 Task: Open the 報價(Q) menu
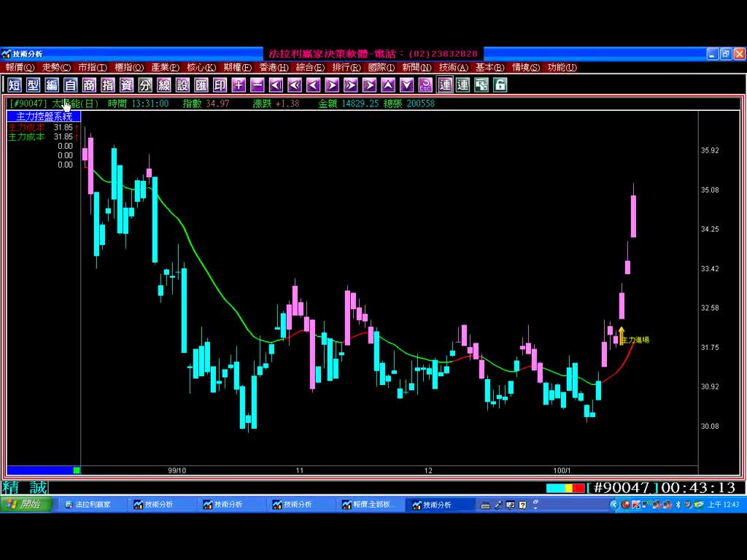20,68
